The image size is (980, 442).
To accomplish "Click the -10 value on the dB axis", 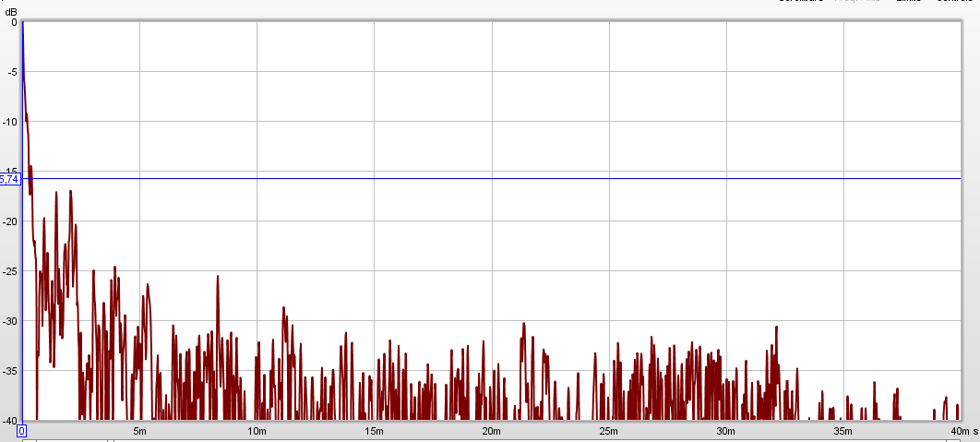I will [10, 122].
